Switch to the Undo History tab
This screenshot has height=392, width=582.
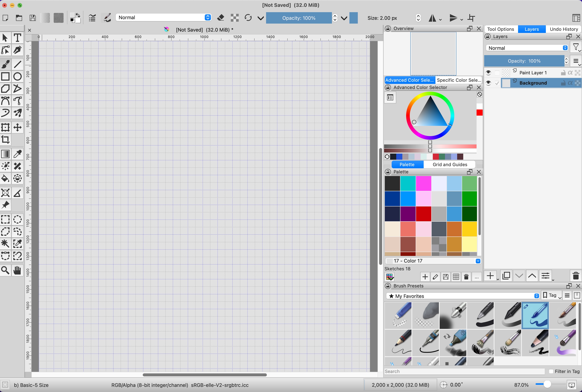564,29
